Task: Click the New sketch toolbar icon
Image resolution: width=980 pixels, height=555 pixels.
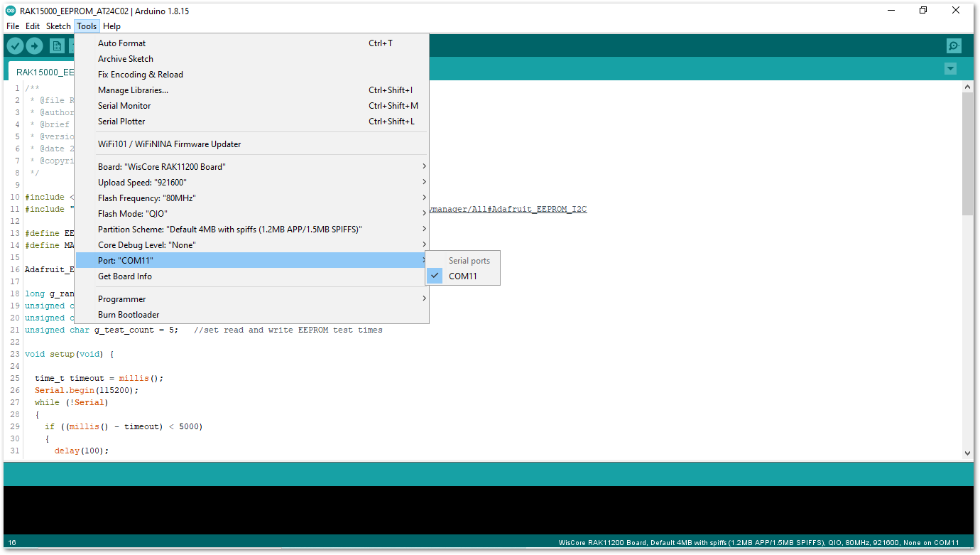Action: point(57,46)
